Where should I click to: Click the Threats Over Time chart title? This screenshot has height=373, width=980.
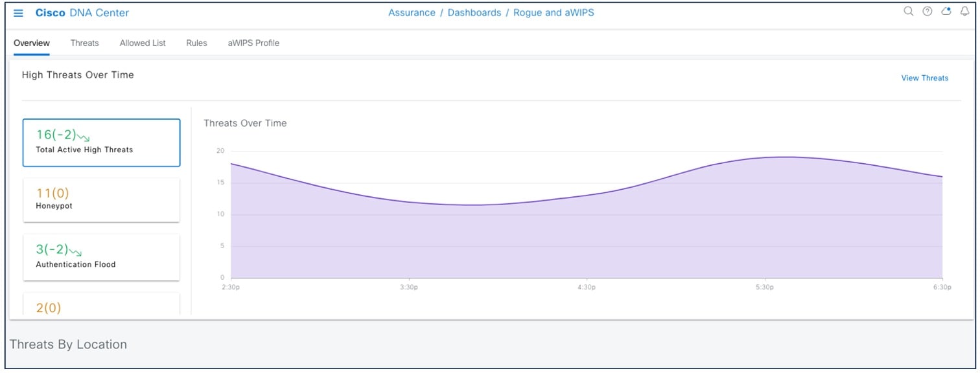[x=245, y=123]
